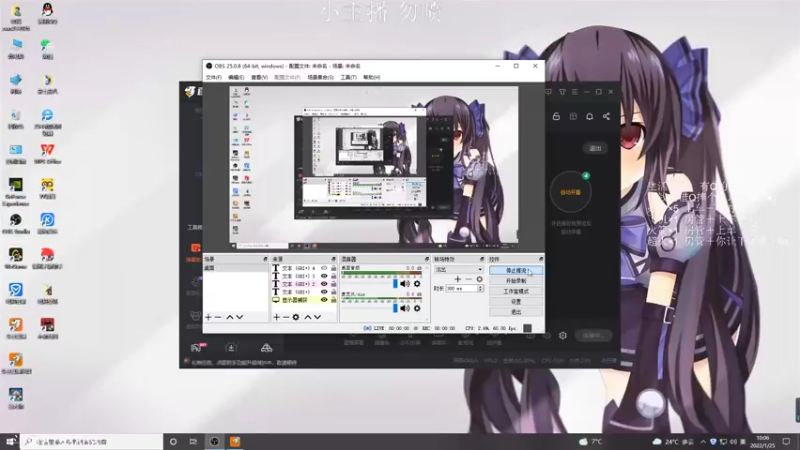The image size is (800, 450).
Task: Open the 工具(T) Tools menu
Action: 348,78
